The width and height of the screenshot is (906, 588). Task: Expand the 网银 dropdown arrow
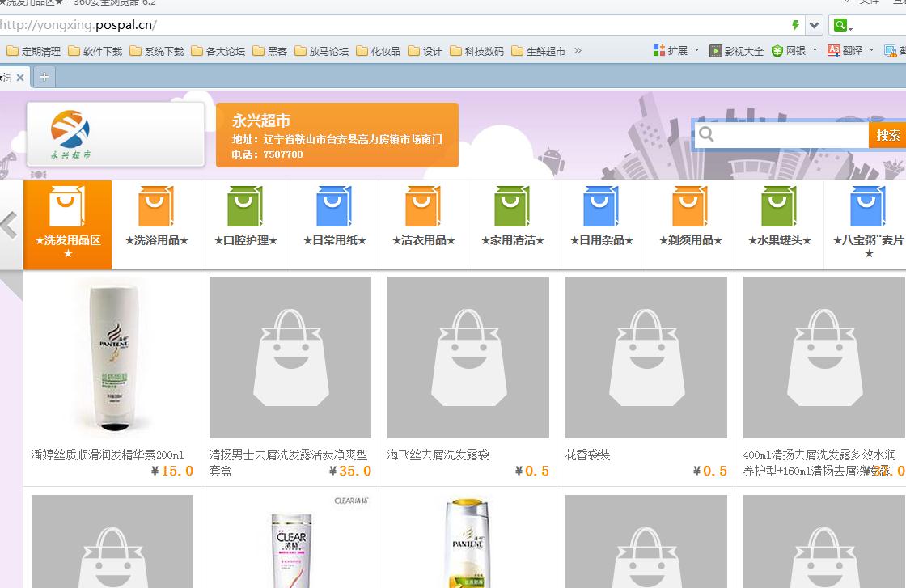tap(815, 50)
